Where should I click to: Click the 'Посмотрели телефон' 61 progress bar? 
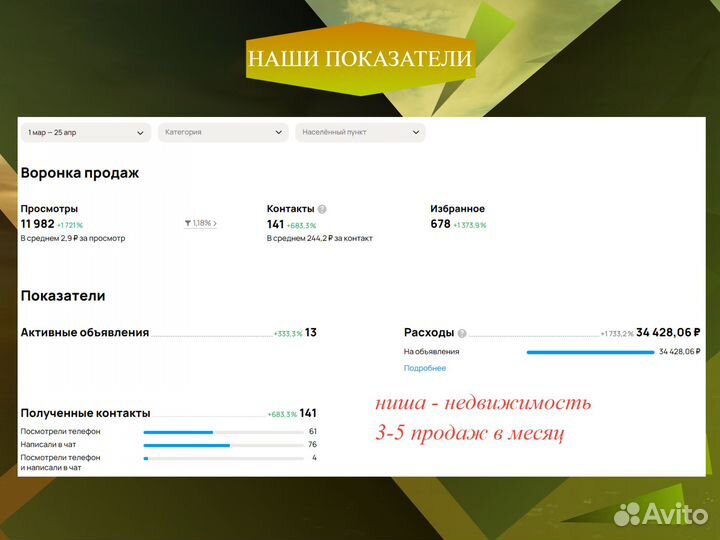pos(224,432)
